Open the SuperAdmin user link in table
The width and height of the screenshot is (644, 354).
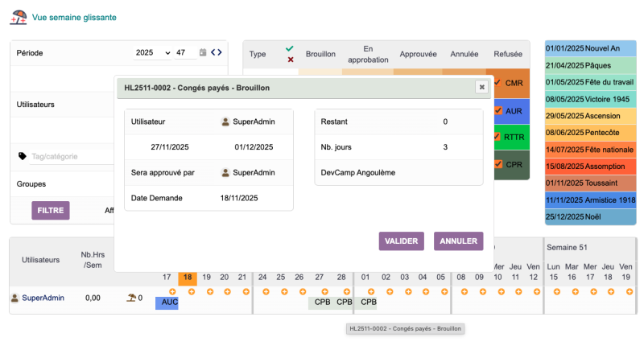pyautogui.click(x=43, y=298)
